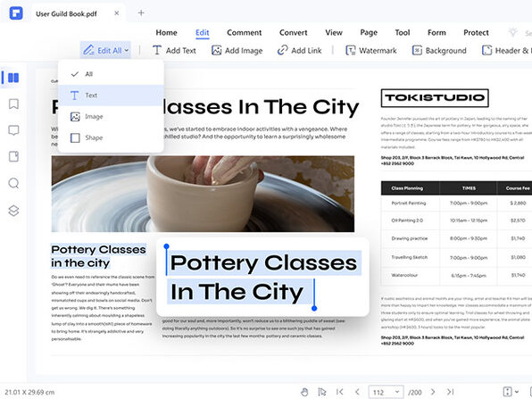The image size is (532, 399).
Task: Open the page display mode dropdown
Action: pos(511,392)
